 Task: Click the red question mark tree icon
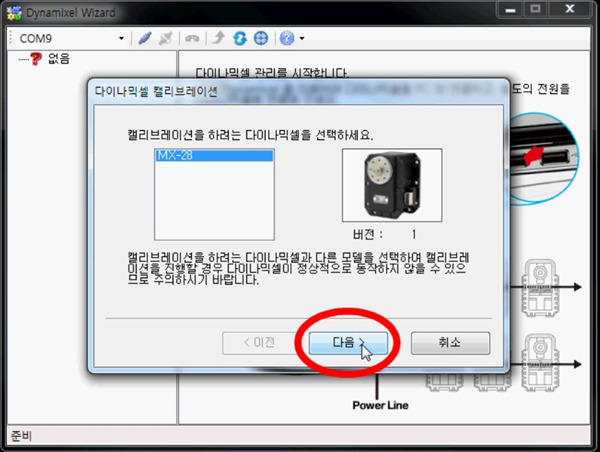(37, 59)
